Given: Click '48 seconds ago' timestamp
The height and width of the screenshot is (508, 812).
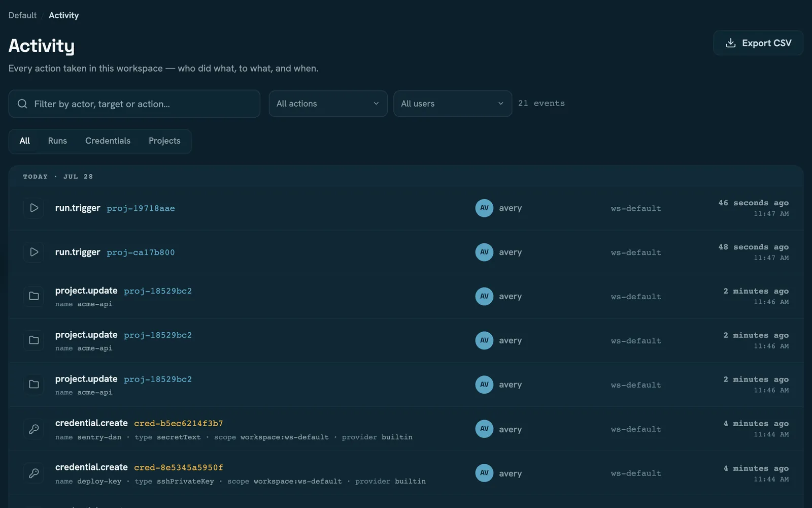Looking at the screenshot, I should [x=754, y=247].
